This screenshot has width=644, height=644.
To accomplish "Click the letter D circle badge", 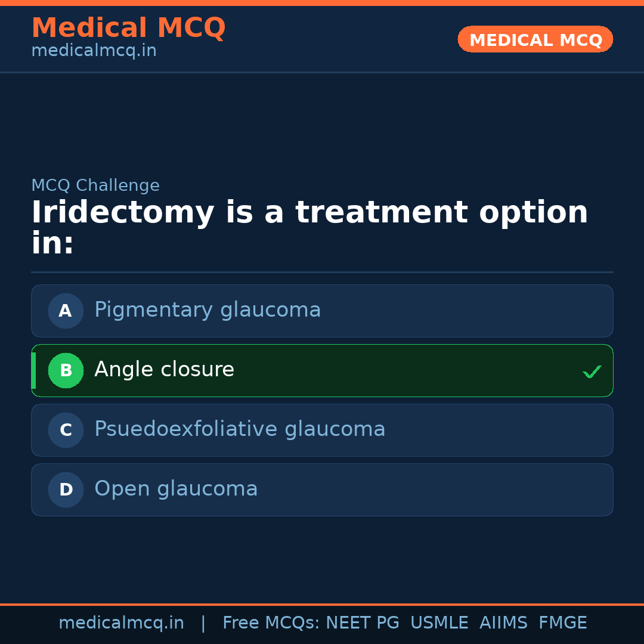I will [x=66, y=490].
